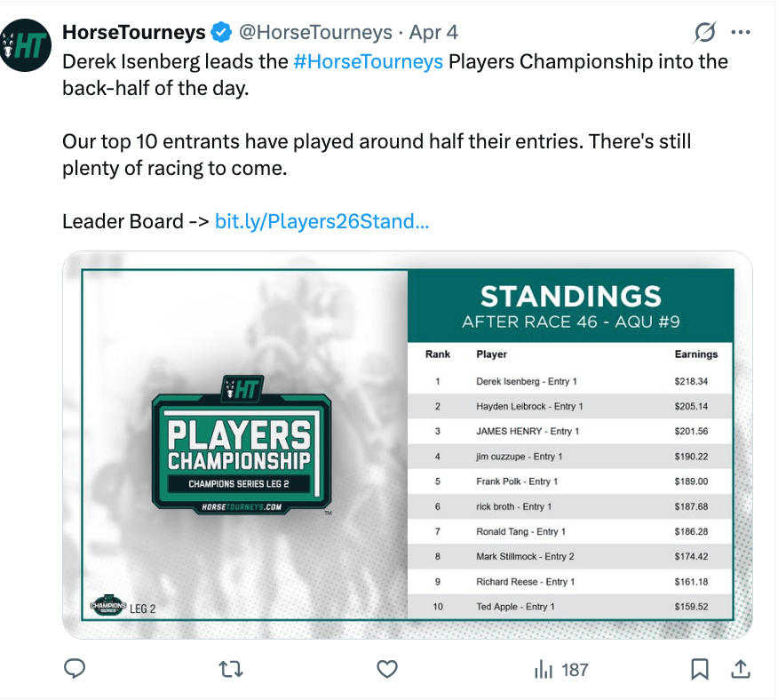This screenshot has height=700, width=778.
Task: Open the share post menu
Action: click(x=740, y=669)
